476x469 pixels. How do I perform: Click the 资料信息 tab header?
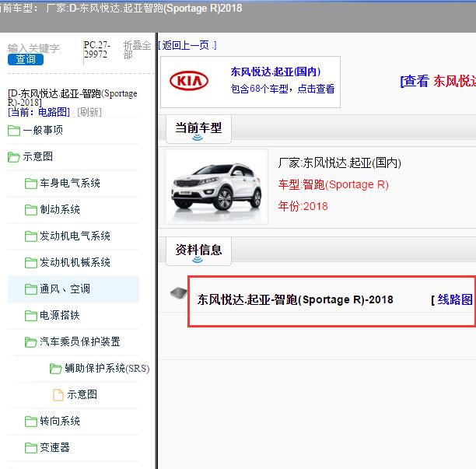198,250
